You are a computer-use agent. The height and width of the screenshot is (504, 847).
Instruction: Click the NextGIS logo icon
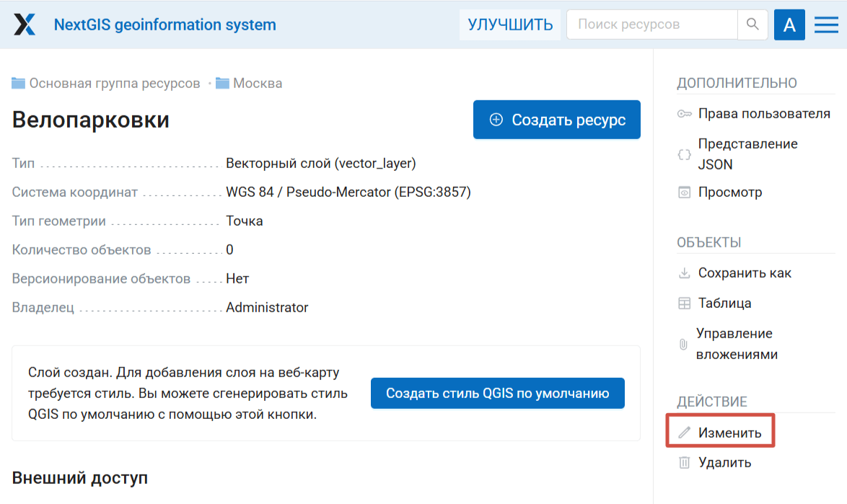tap(25, 25)
